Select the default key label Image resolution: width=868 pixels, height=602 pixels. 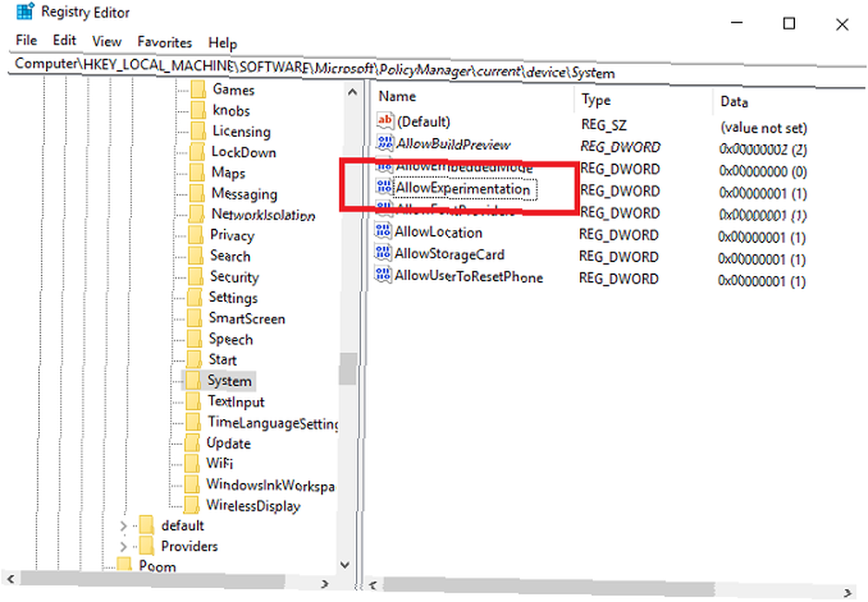click(182, 526)
